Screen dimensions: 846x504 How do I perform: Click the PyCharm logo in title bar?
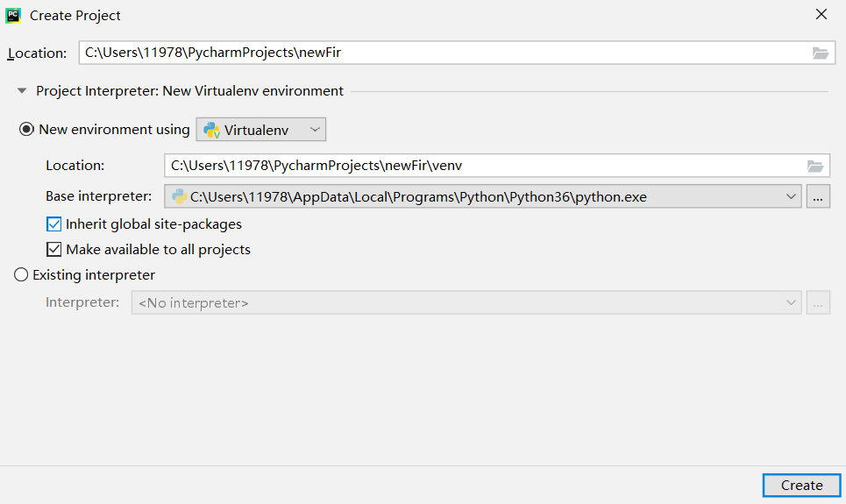coord(13,15)
